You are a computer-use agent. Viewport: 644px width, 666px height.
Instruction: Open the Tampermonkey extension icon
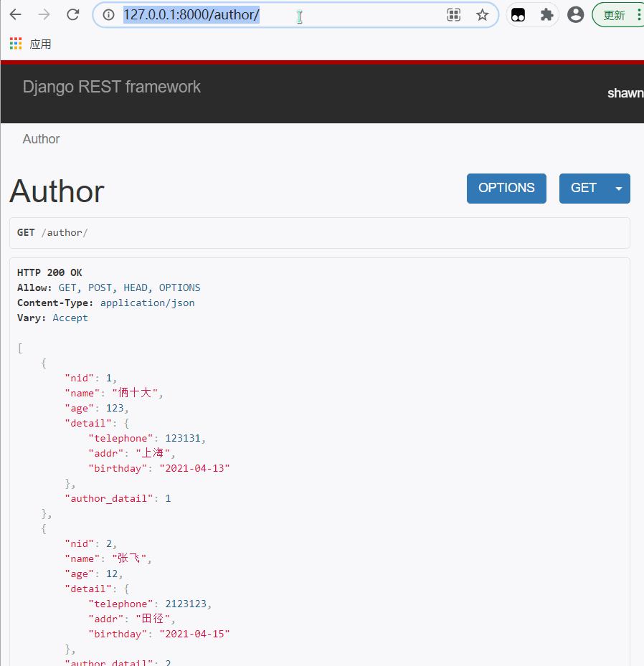(x=518, y=15)
